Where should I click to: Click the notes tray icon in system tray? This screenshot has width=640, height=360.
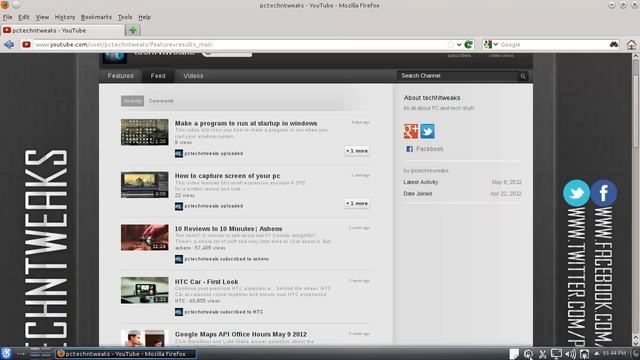[x=514, y=354]
